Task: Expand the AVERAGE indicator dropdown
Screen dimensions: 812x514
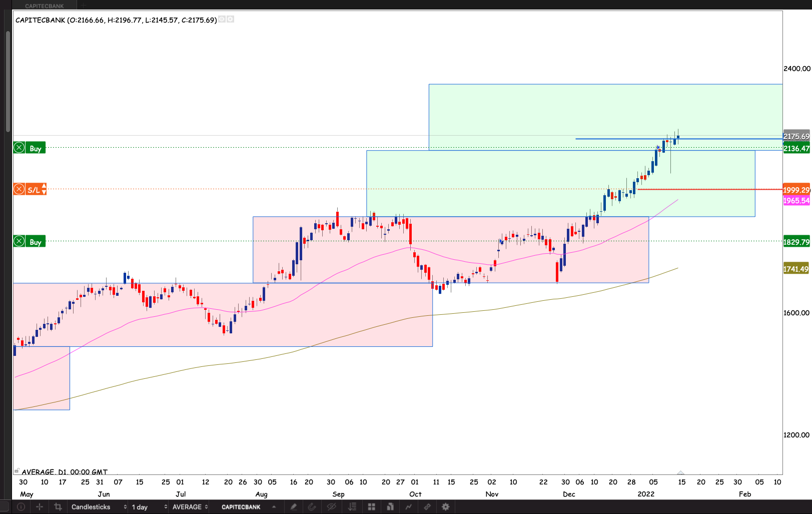Action: pyautogui.click(x=190, y=507)
